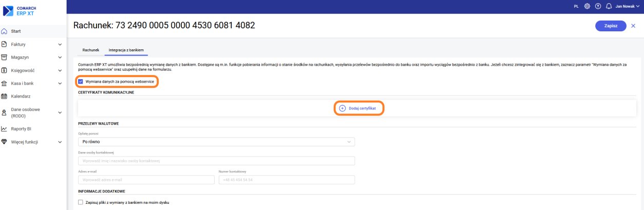The image size is (644, 210).
Task: Click the help question mark icon
Action: pos(598,6)
